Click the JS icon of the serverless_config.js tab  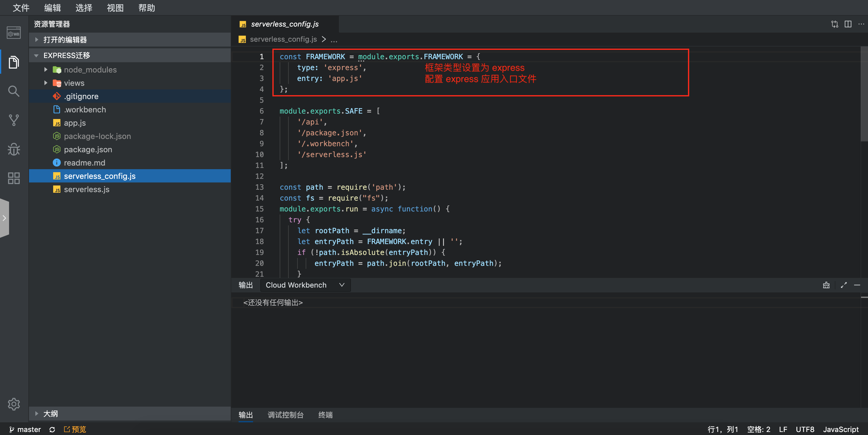(243, 24)
